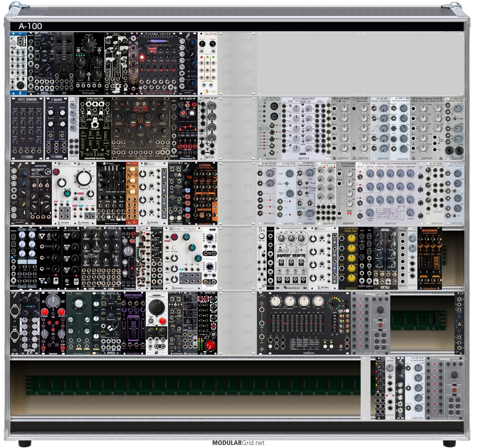Click the Tiptop logo on Z4000 VC-EG
477x448 pixels.
[x=209, y=157]
